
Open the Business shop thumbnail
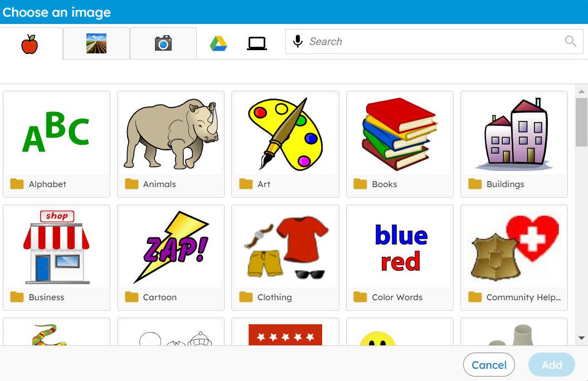tap(56, 247)
